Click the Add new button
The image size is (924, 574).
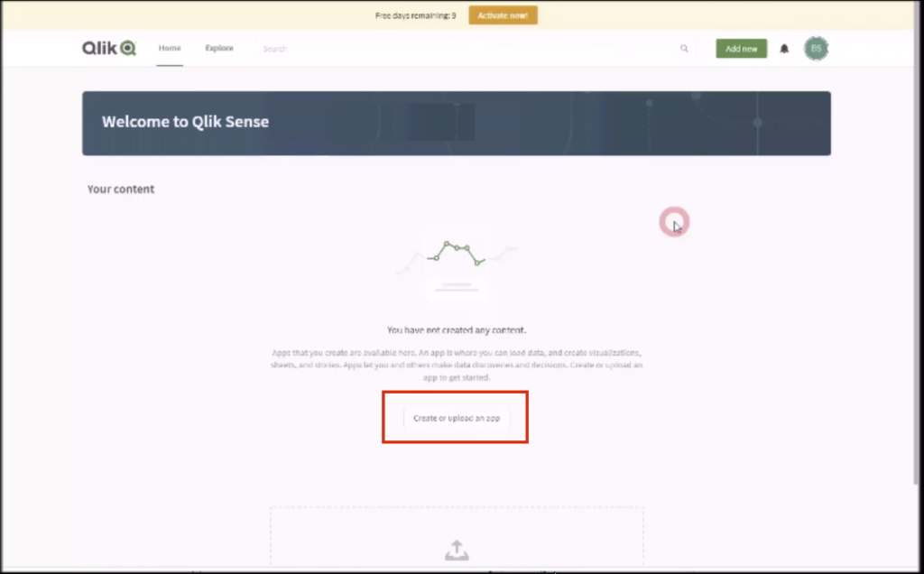[742, 49]
